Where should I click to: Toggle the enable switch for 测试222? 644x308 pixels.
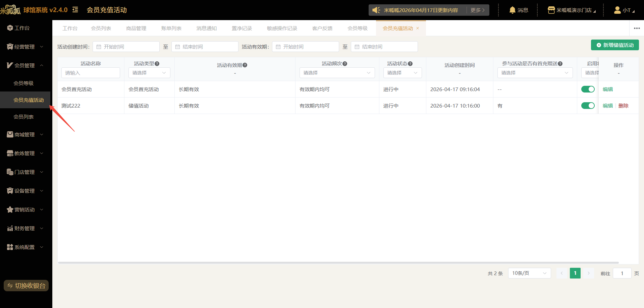point(588,106)
